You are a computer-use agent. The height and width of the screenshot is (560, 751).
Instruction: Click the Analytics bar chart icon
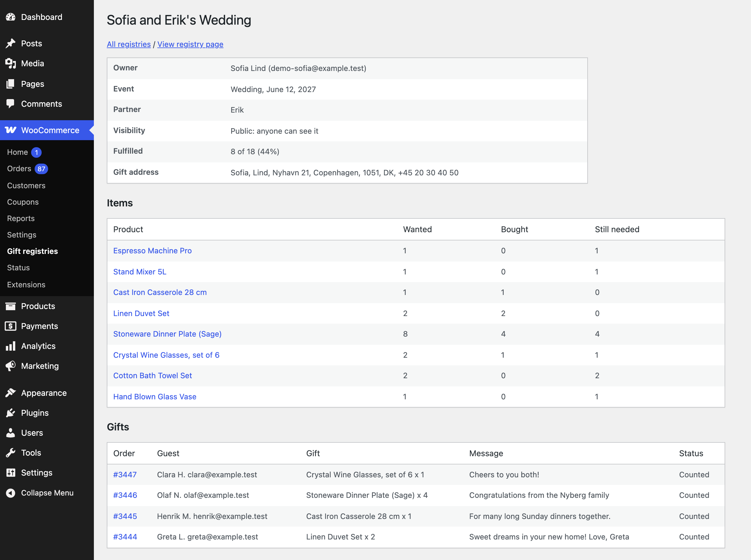(11, 346)
